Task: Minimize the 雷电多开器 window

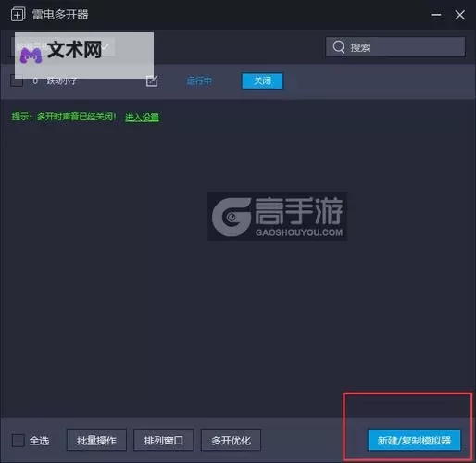Action: coord(436,15)
